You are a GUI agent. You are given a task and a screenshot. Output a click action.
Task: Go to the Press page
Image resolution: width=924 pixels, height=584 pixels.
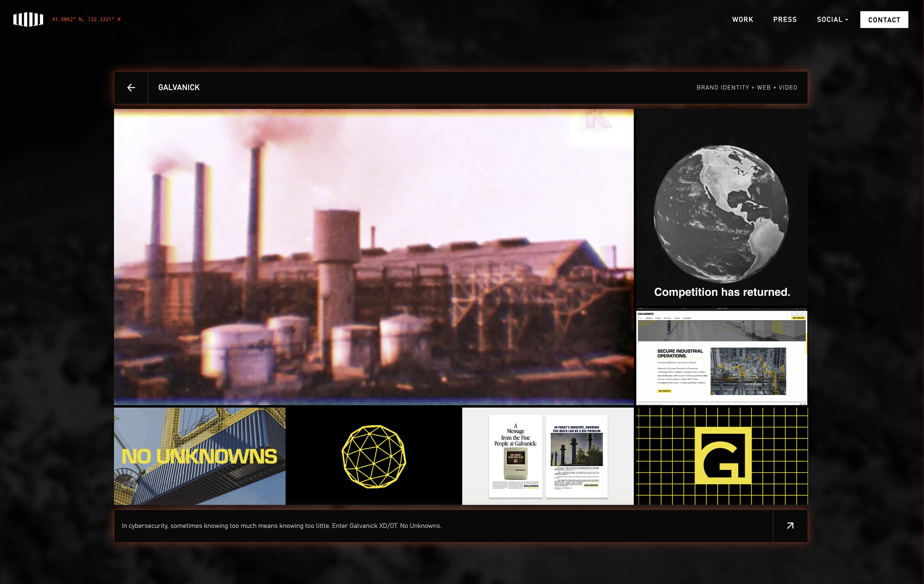point(785,20)
